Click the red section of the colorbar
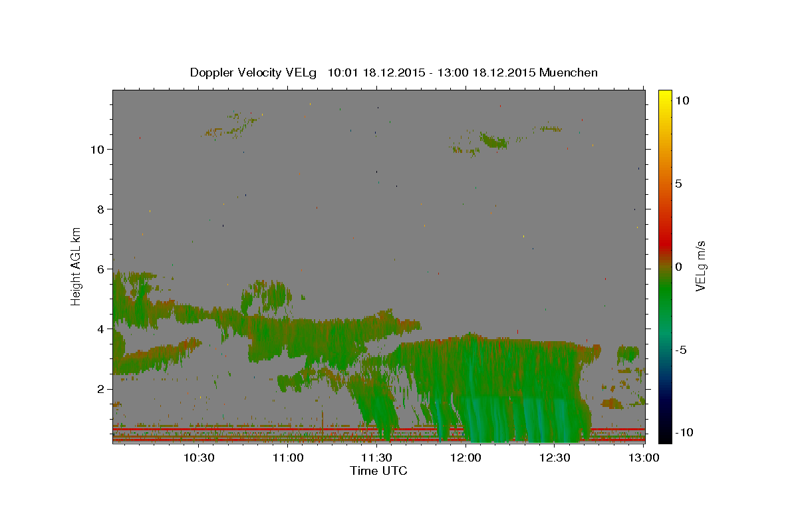The height and width of the screenshot is (532, 798). coord(664,243)
